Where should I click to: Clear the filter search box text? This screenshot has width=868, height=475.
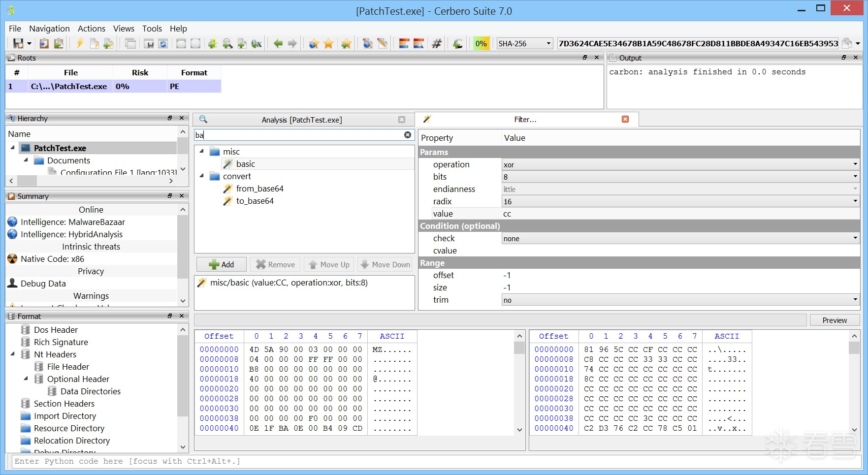408,135
